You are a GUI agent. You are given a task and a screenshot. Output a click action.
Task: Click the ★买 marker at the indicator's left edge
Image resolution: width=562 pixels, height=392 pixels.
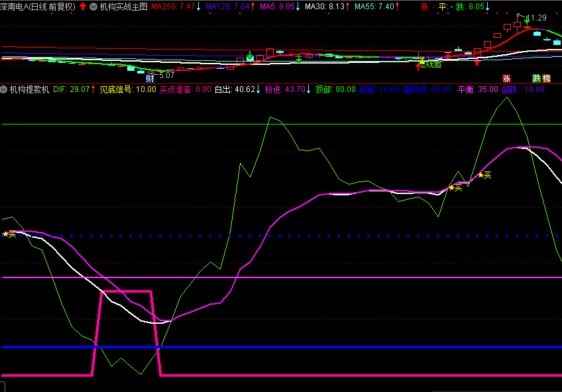point(10,234)
